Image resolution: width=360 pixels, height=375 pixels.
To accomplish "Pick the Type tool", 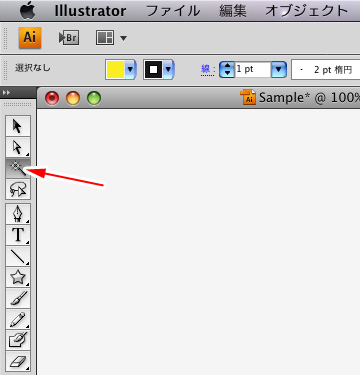I will 18,235.
